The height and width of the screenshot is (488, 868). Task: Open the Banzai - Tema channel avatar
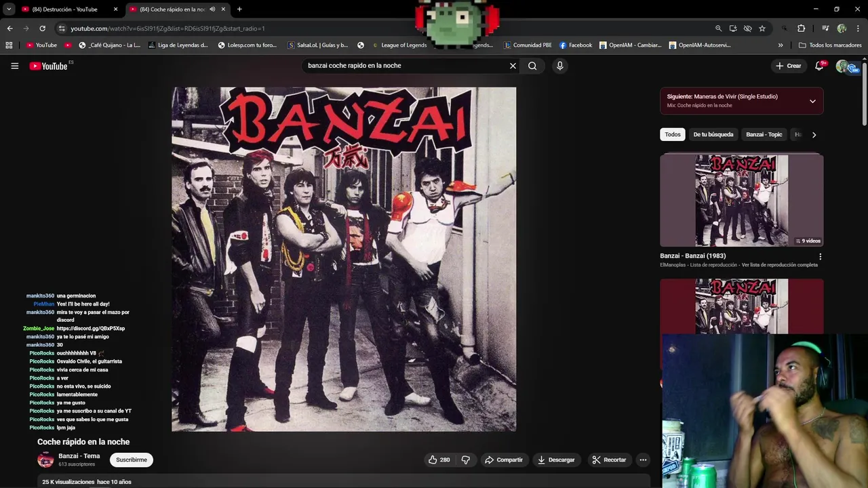click(45, 460)
